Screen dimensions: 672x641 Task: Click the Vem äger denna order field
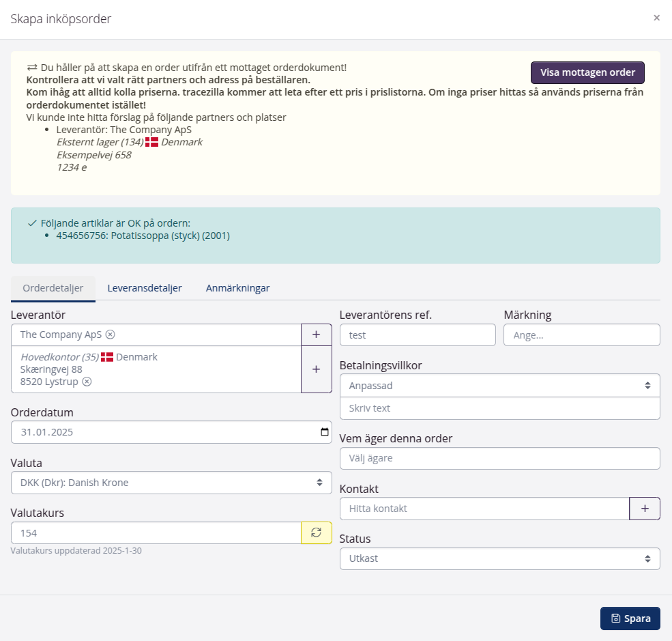pos(499,458)
